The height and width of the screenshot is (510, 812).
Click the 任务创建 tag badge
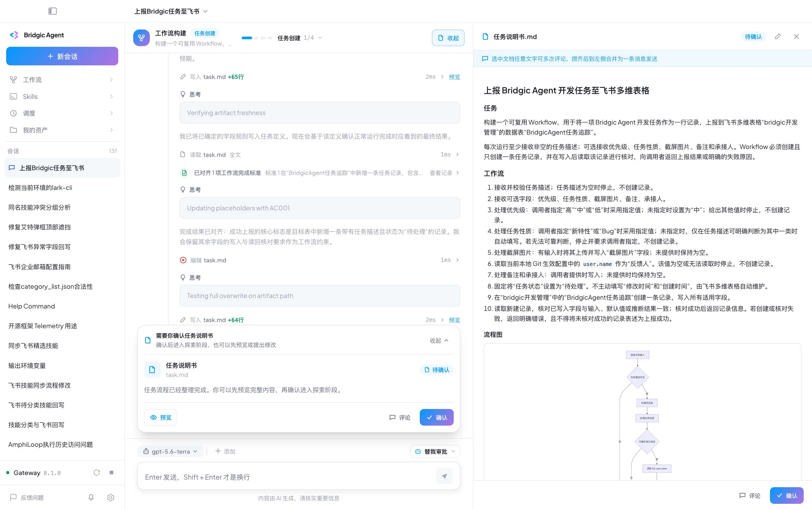pos(205,33)
